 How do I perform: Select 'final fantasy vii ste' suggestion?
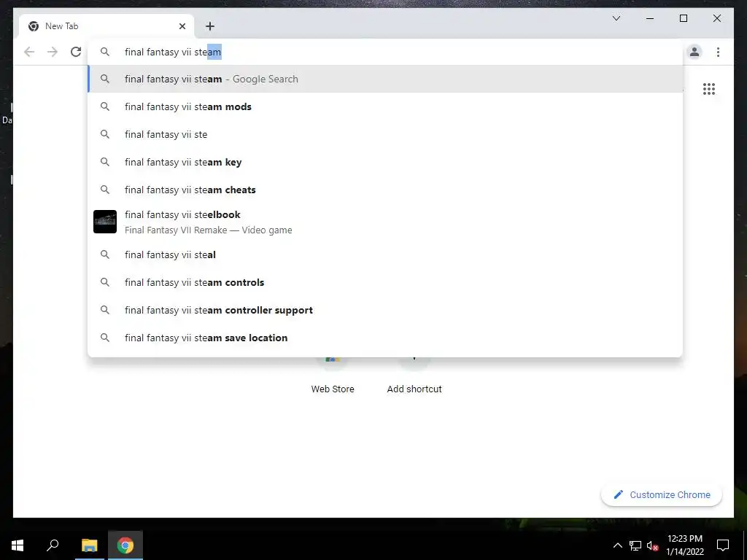click(x=385, y=134)
